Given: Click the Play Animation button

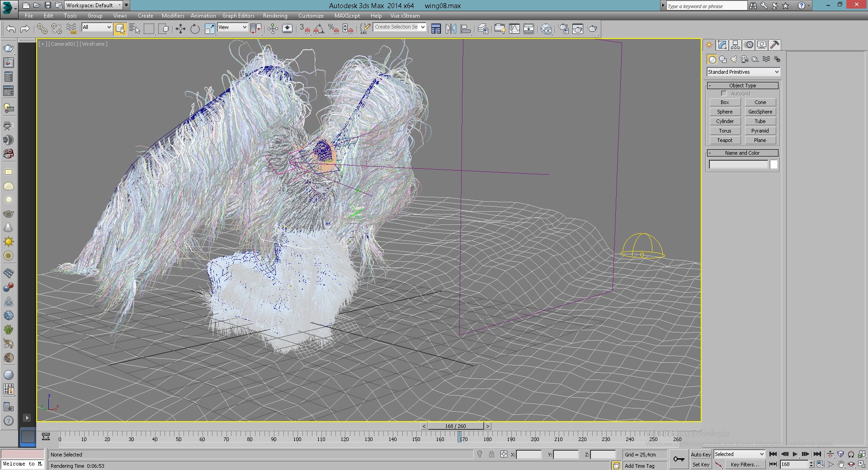Looking at the screenshot, I should click(x=795, y=454).
